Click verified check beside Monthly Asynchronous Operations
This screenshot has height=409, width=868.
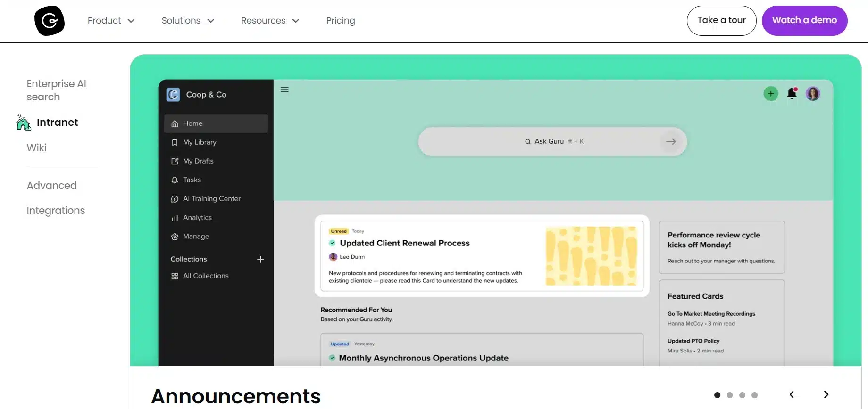tap(332, 358)
